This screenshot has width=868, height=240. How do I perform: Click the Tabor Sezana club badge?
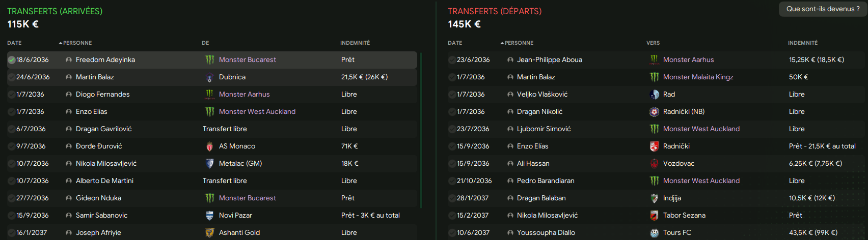pyautogui.click(x=655, y=216)
